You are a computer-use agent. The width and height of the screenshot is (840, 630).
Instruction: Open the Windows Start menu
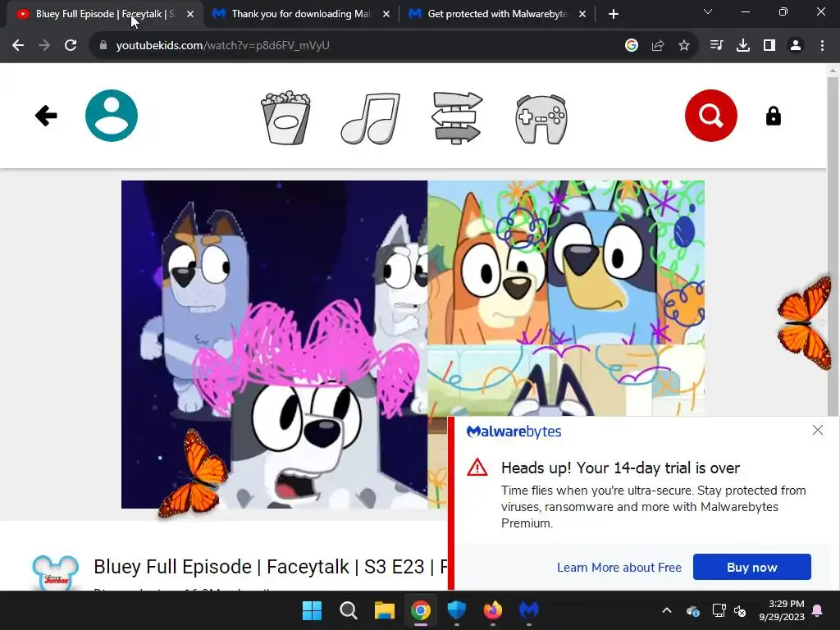(312, 610)
